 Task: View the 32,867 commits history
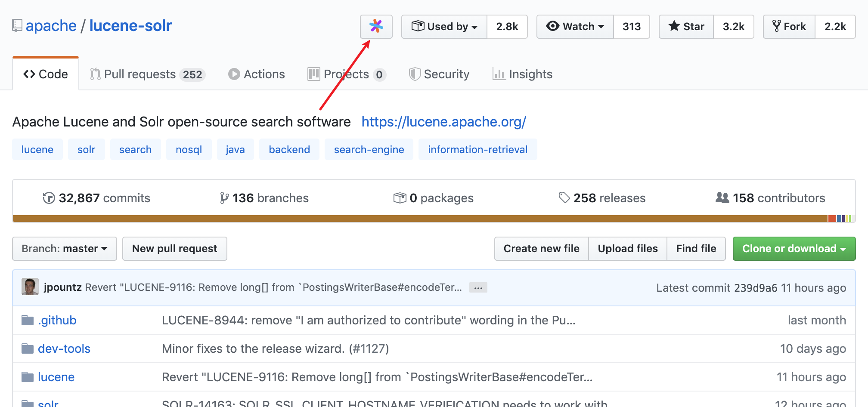[x=96, y=198]
